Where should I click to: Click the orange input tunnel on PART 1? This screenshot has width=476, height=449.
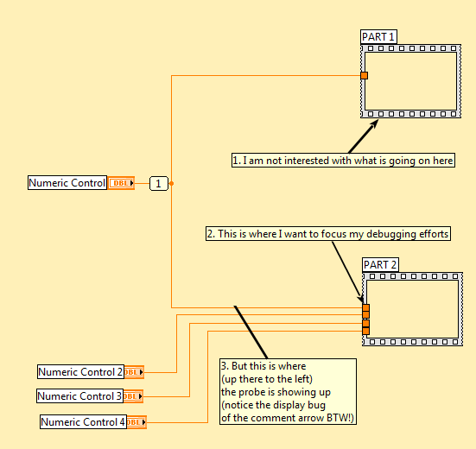click(364, 75)
